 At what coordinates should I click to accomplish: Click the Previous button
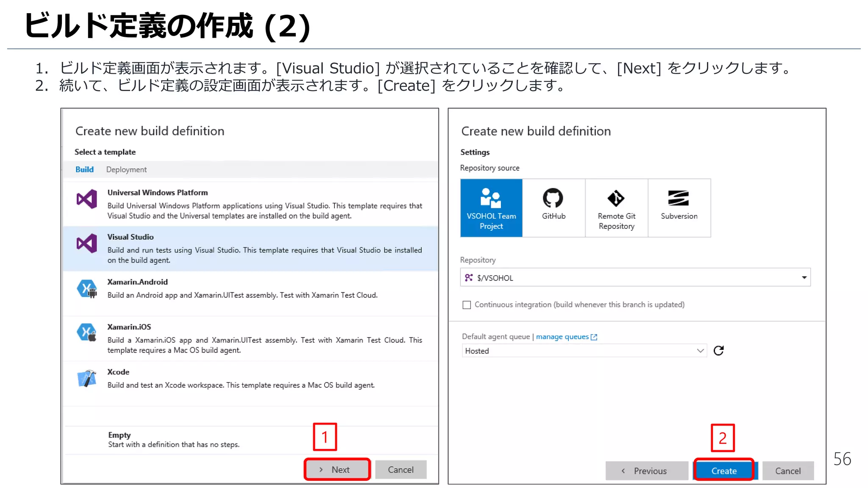click(x=647, y=471)
